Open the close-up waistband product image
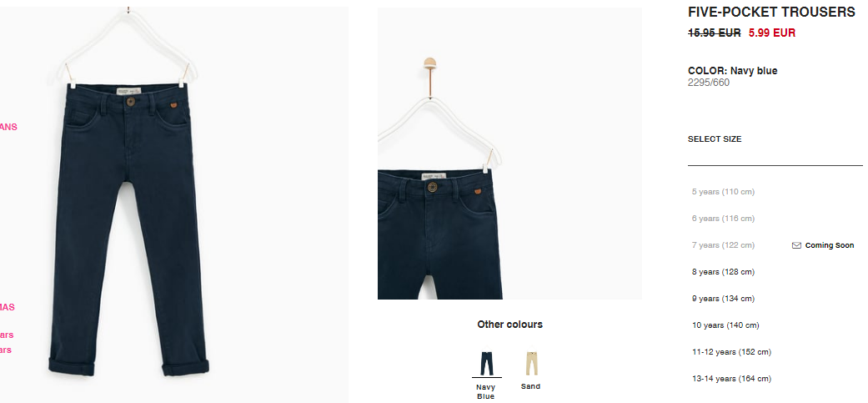The height and width of the screenshot is (403, 868). pyautogui.click(x=509, y=154)
